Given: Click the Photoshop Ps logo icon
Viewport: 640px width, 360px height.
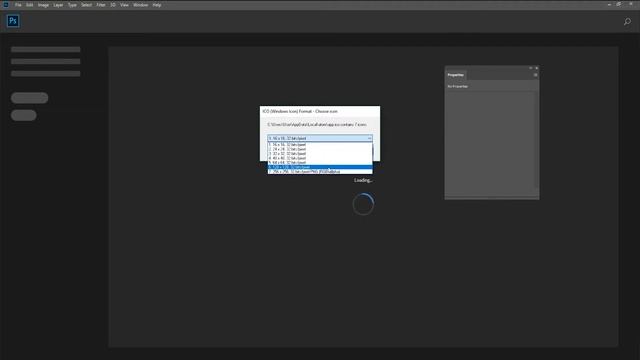Looking at the screenshot, I should coord(13,21).
